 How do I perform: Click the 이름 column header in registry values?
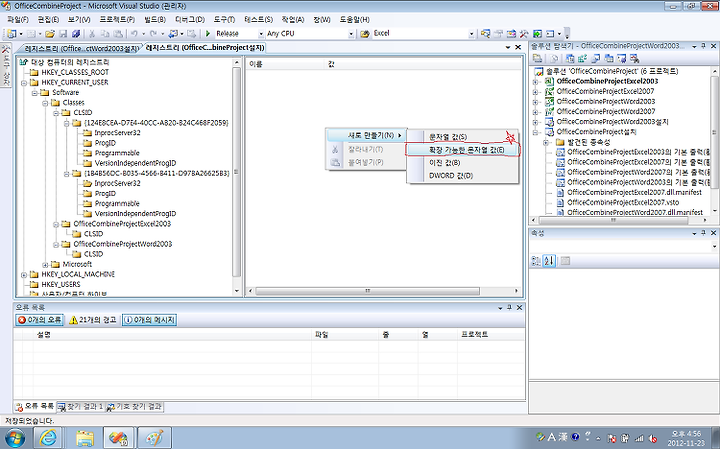click(x=286, y=64)
